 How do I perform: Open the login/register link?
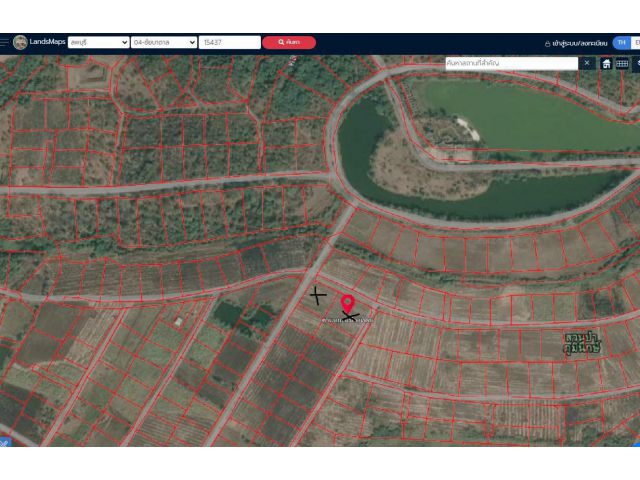click(580, 43)
